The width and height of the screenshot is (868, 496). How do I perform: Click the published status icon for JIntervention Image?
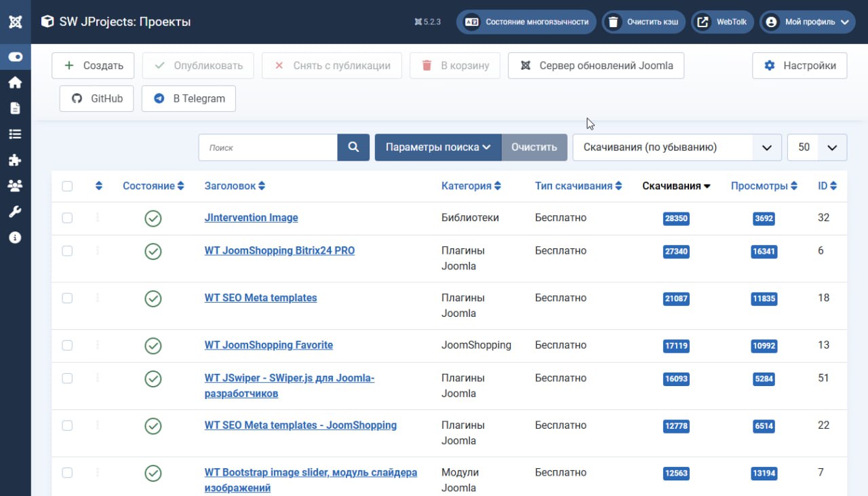[153, 218]
